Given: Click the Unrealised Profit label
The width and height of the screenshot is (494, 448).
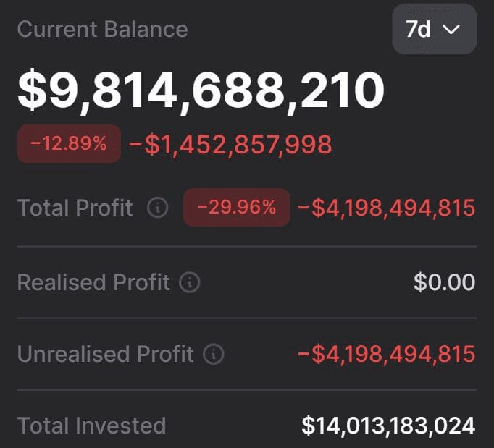Looking at the screenshot, I should point(106,355).
